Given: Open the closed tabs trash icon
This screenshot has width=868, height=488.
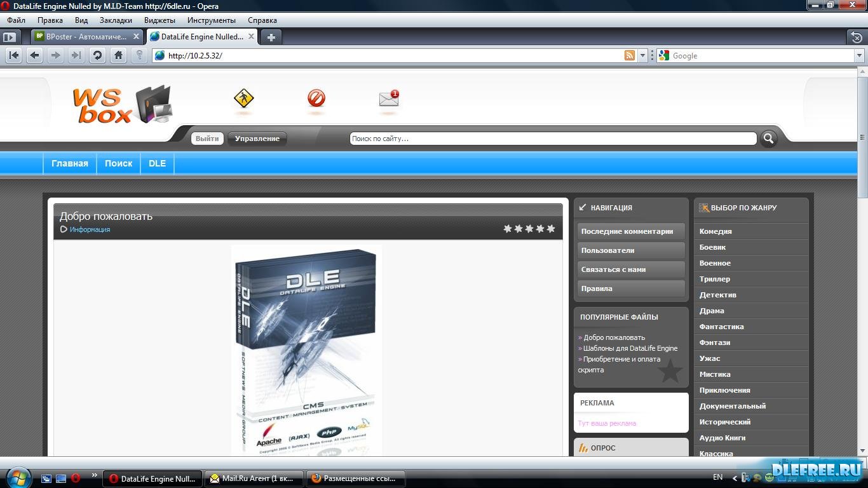Looking at the screenshot, I should click(857, 37).
